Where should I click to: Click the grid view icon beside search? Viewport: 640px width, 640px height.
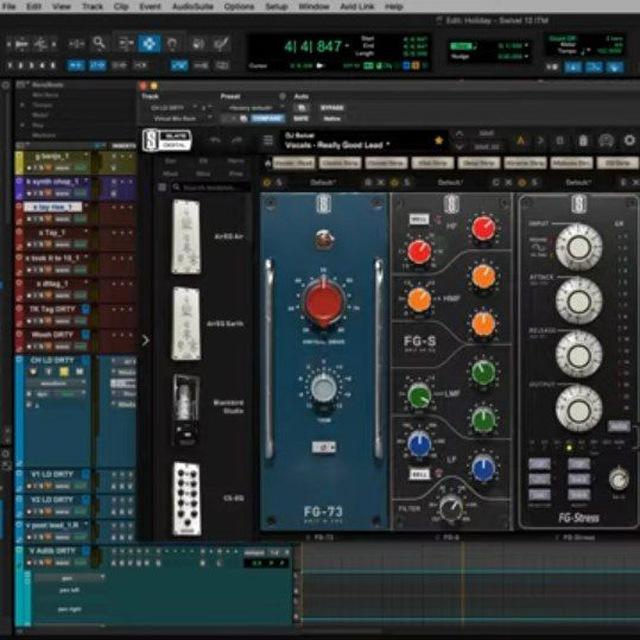162,187
